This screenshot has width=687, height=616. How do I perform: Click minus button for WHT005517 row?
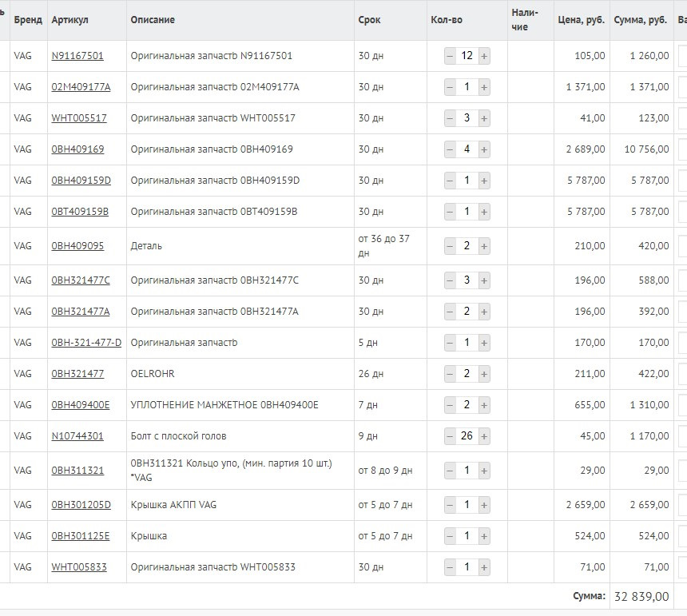click(x=450, y=118)
